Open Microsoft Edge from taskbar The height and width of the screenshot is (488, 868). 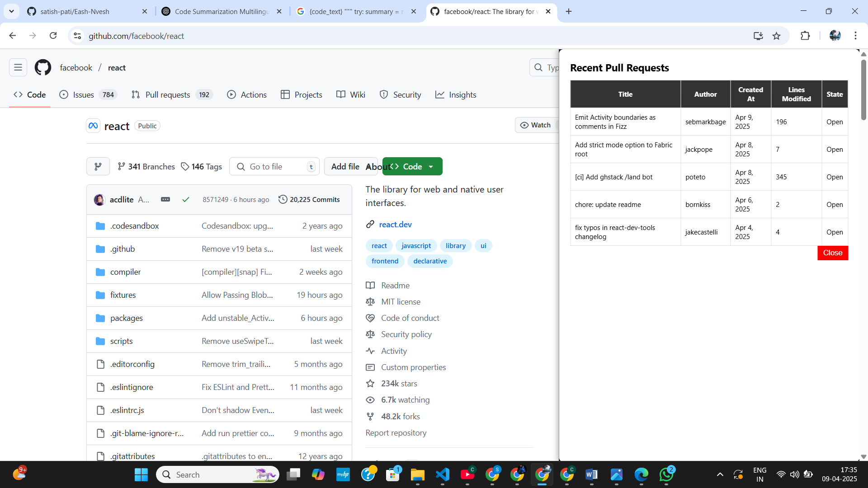click(x=642, y=474)
